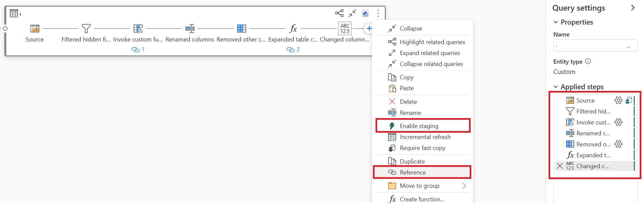Click the database icon on Source step

(x=628, y=100)
